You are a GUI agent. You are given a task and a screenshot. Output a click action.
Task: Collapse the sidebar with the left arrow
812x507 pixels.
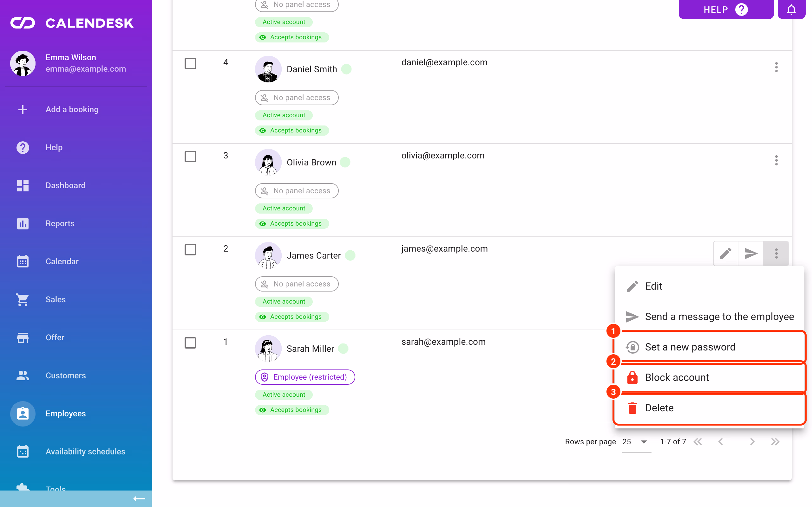tap(139, 499)
